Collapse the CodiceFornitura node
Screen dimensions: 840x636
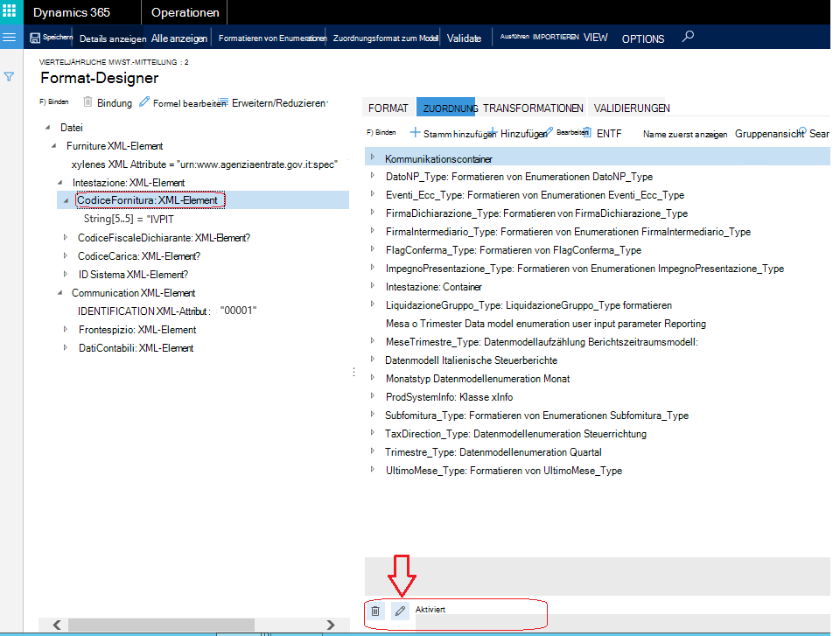tap(66, 200)
